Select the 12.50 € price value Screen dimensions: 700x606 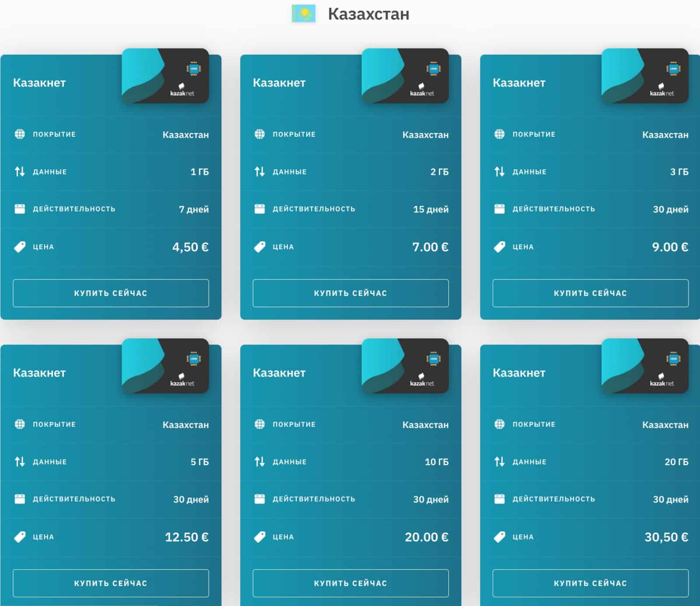point(186,537)
